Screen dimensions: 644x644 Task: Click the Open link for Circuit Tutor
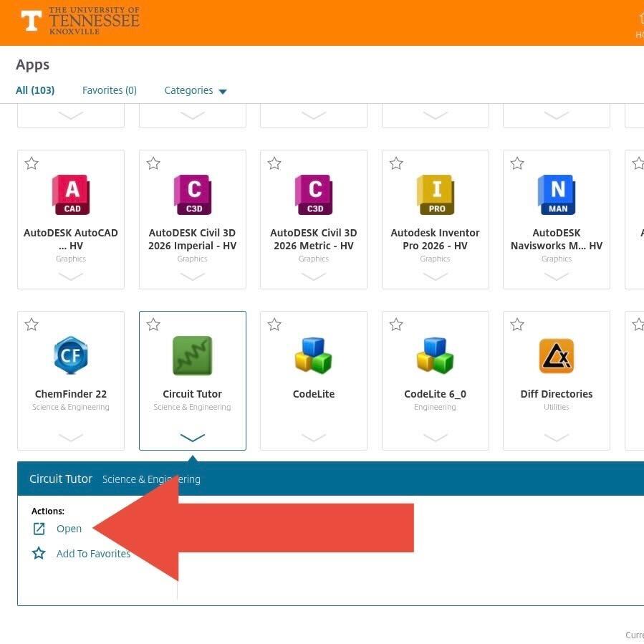tap(69, 529)
